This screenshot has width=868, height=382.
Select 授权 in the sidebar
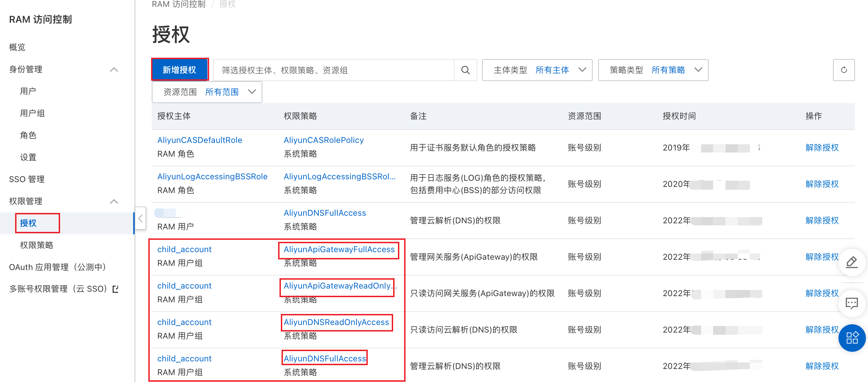pyautogui.click(x=28, y=223)
